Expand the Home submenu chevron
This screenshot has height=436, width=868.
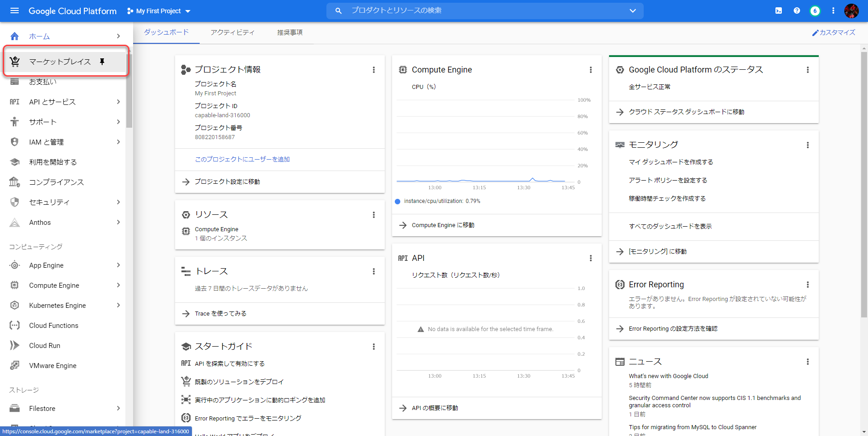119,36
